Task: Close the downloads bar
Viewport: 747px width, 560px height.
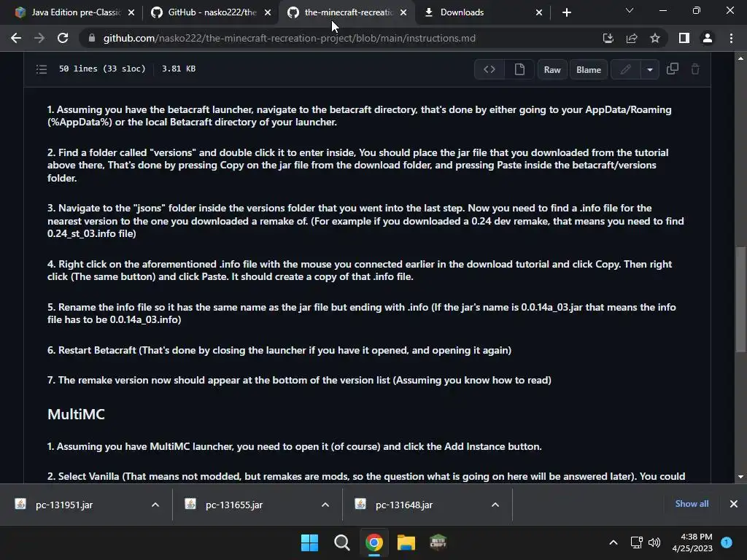Action: point(734,504)
